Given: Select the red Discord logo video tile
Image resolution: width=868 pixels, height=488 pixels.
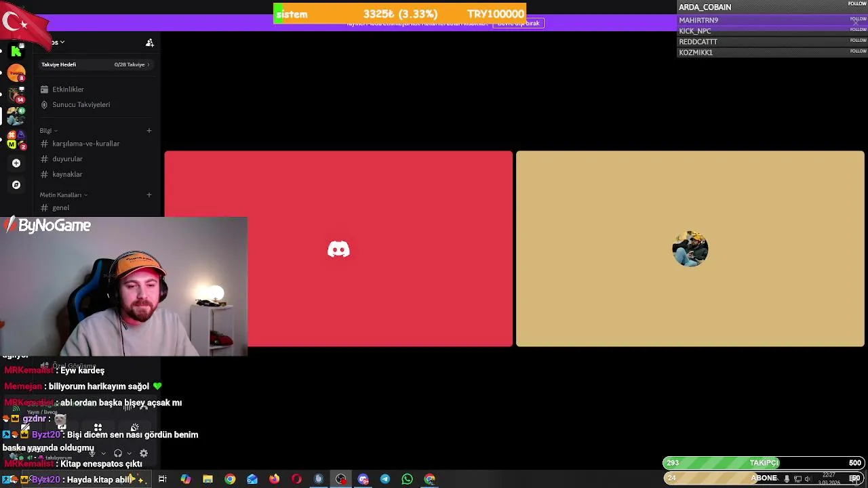Looking at the screenshot, I should 338,249.
